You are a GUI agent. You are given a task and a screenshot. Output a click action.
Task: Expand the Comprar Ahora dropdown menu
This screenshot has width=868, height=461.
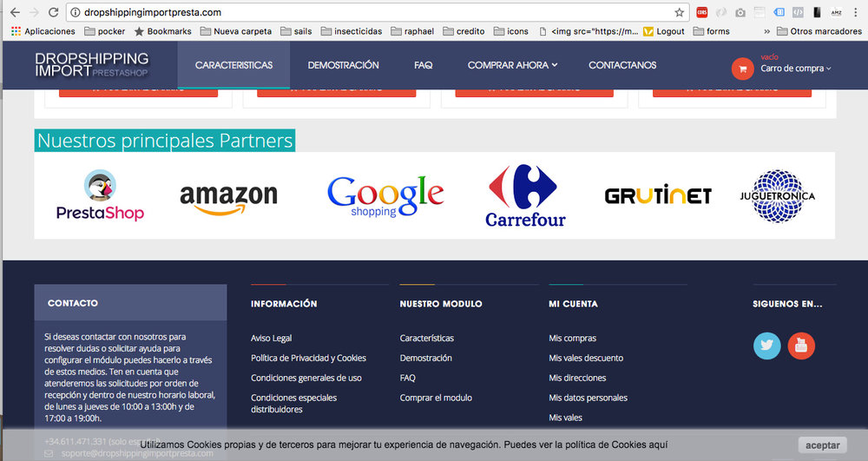pos(513,65)
